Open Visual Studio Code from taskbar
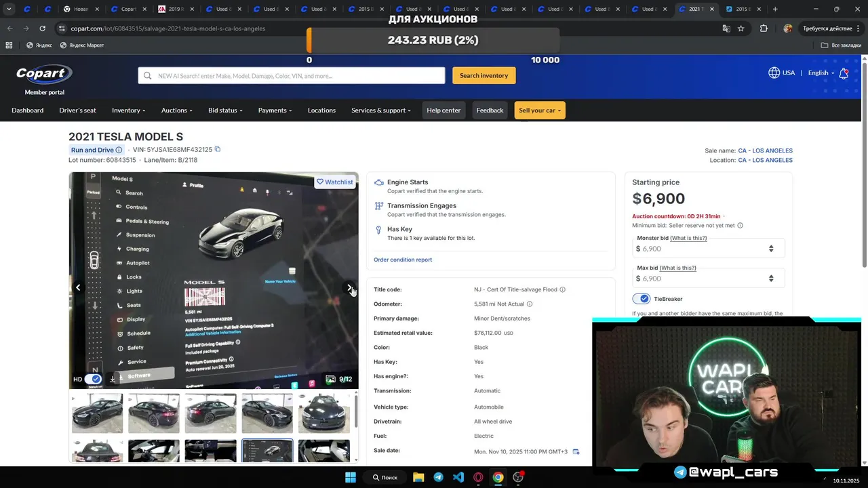Image resolution: width=868 pixels, height=488 pixels. [458, 477]
